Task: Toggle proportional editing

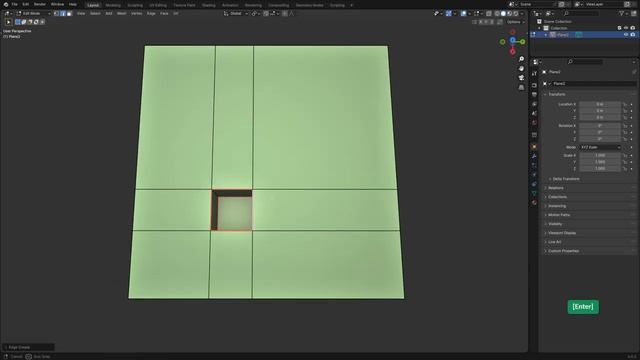Action: (285, 13)
